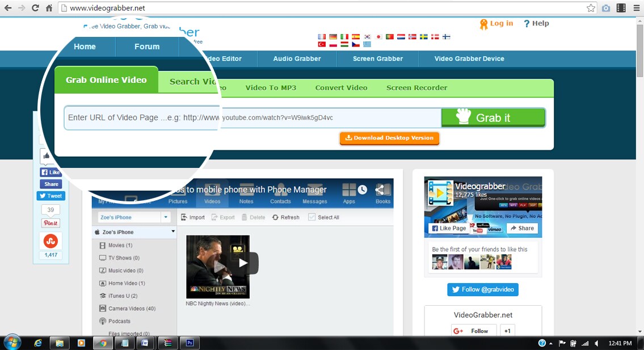Click the Facebook Like button in sidebar
644x350 pixels.
[50, 172]
